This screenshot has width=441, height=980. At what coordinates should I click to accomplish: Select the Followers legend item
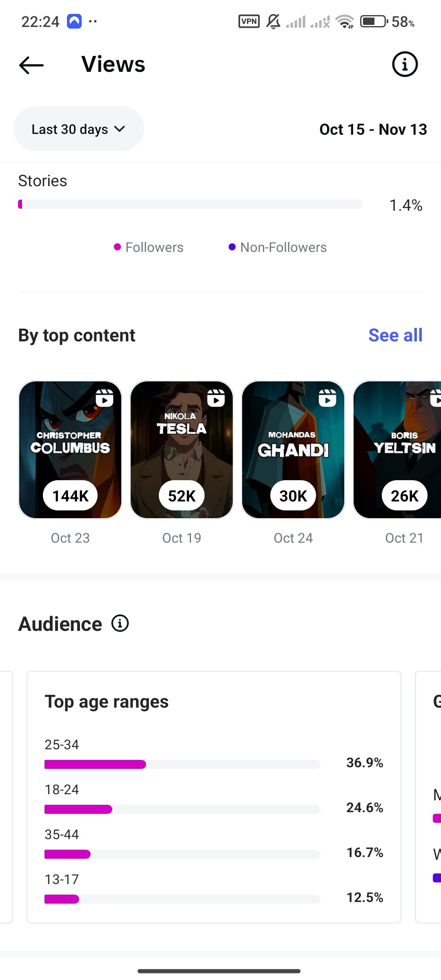(x=149, y=247)
